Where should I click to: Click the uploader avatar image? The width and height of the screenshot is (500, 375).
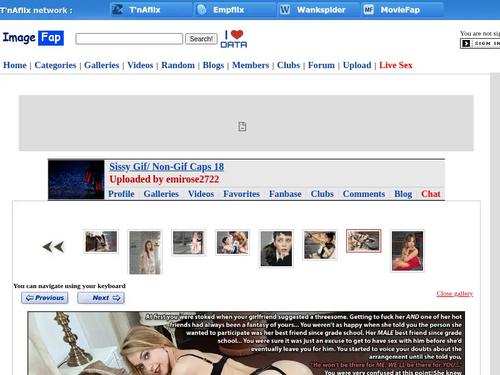click(x=76, y=180)
